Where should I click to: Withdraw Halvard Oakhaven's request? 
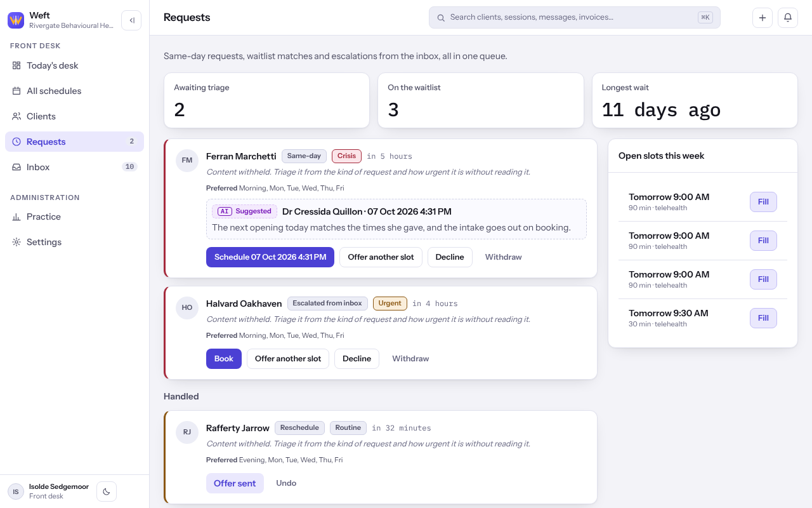(x=410, y=359)
